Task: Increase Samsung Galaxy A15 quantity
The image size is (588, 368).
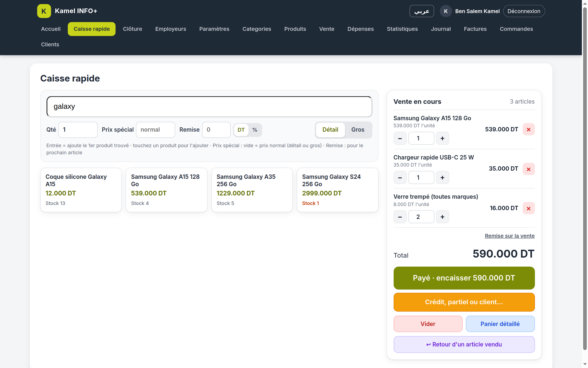Action: pos(442,138)
